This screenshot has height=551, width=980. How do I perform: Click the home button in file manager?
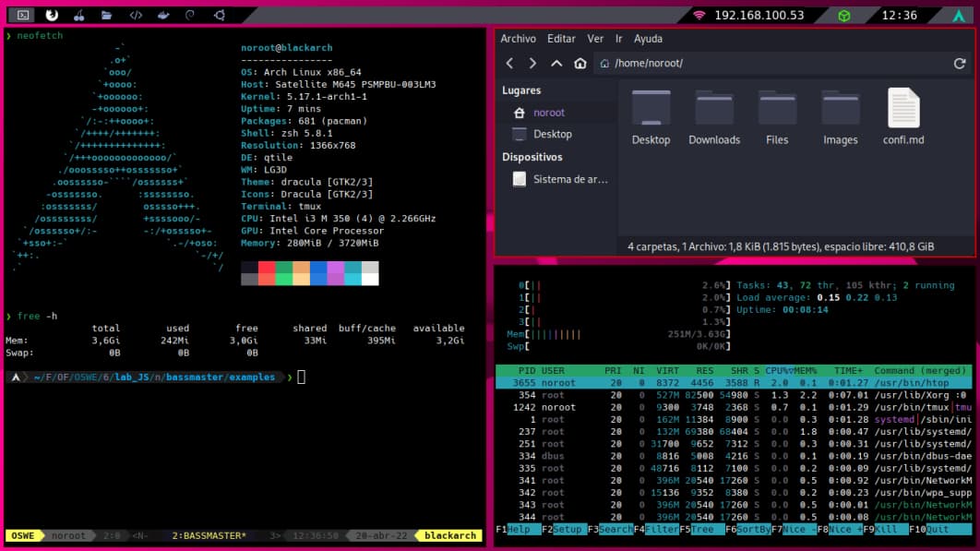tap(580, 64)
